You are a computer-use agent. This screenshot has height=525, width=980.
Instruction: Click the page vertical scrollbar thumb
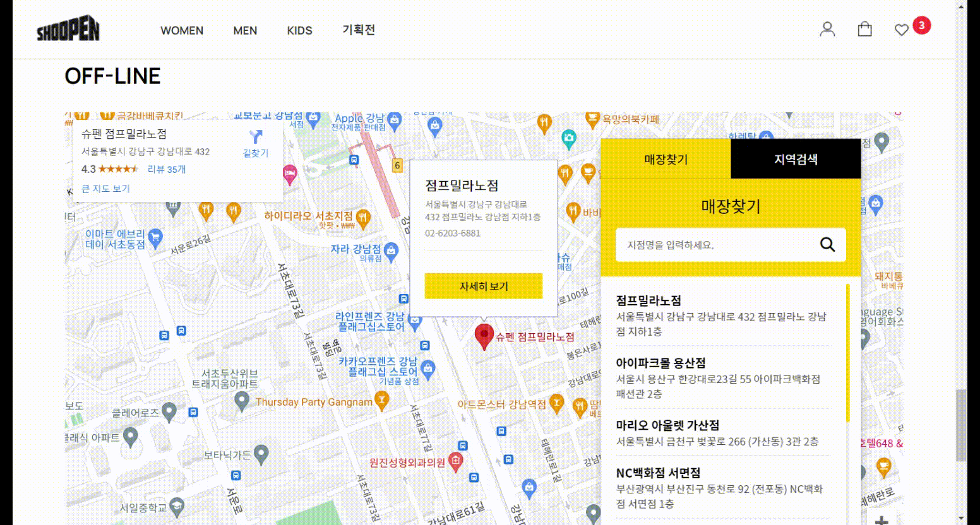coord(961,426)
